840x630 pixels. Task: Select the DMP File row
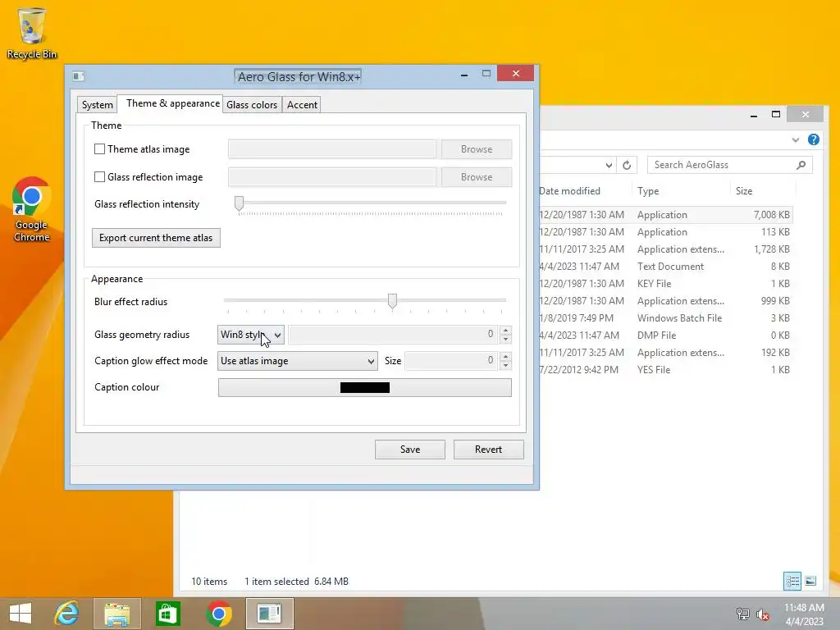coord(666,336)
